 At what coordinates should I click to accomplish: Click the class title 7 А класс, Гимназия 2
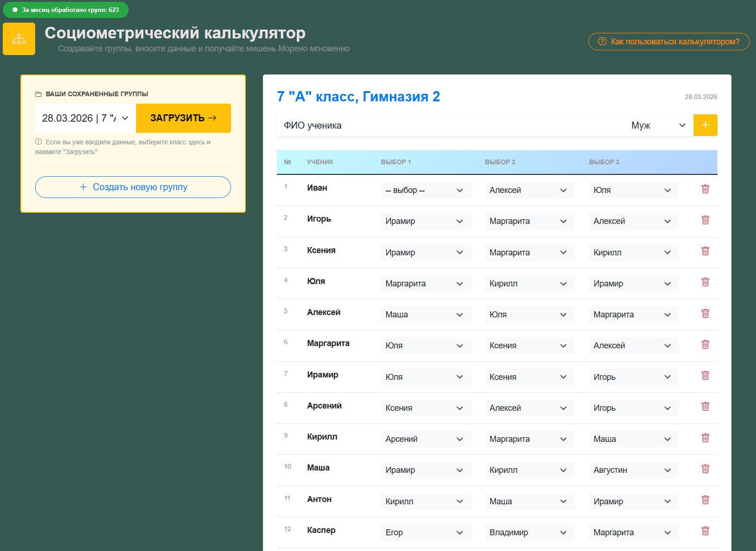(358, 97)
